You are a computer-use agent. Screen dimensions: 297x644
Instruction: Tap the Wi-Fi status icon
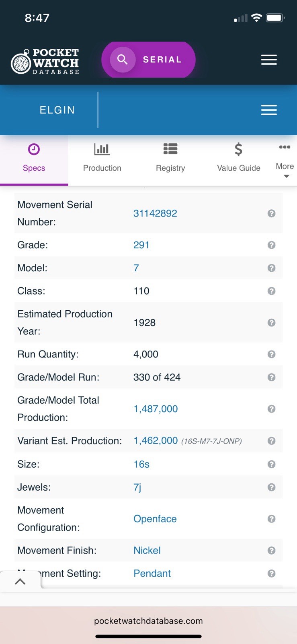point(256,18)
